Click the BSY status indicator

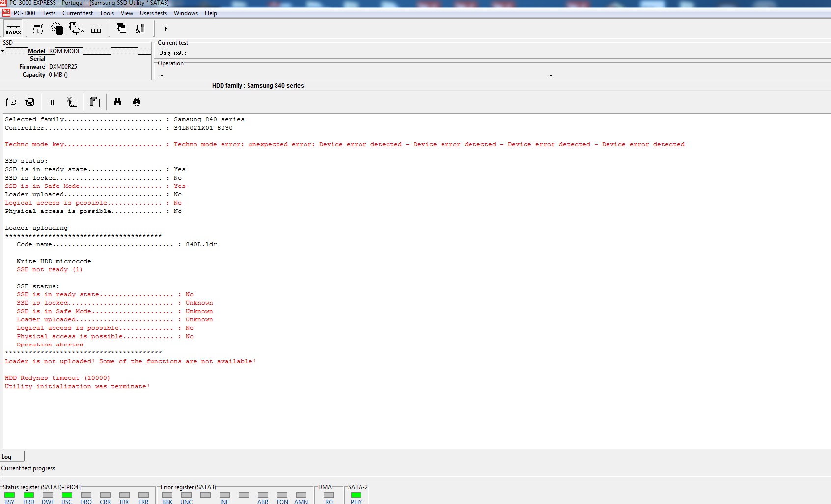9,495
